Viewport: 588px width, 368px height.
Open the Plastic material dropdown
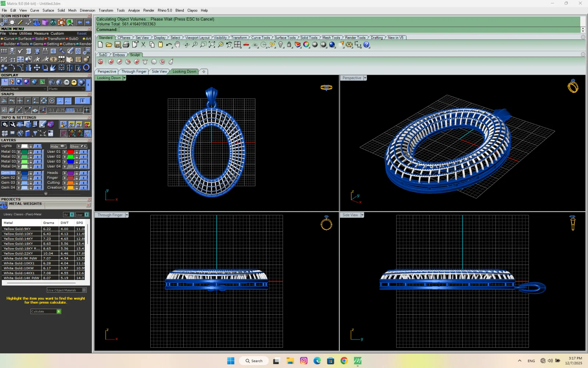pos(67,89)
